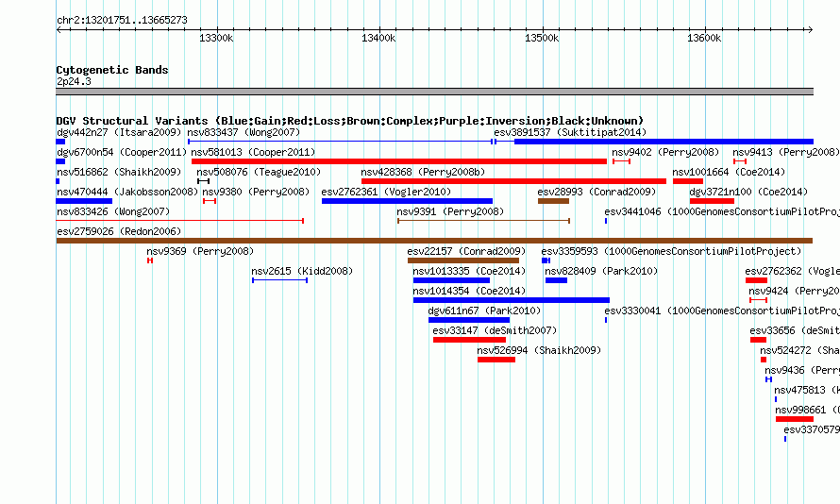
Task: Open the nsv2615 (Kidd2008) label
Action: tap(302, 271)
